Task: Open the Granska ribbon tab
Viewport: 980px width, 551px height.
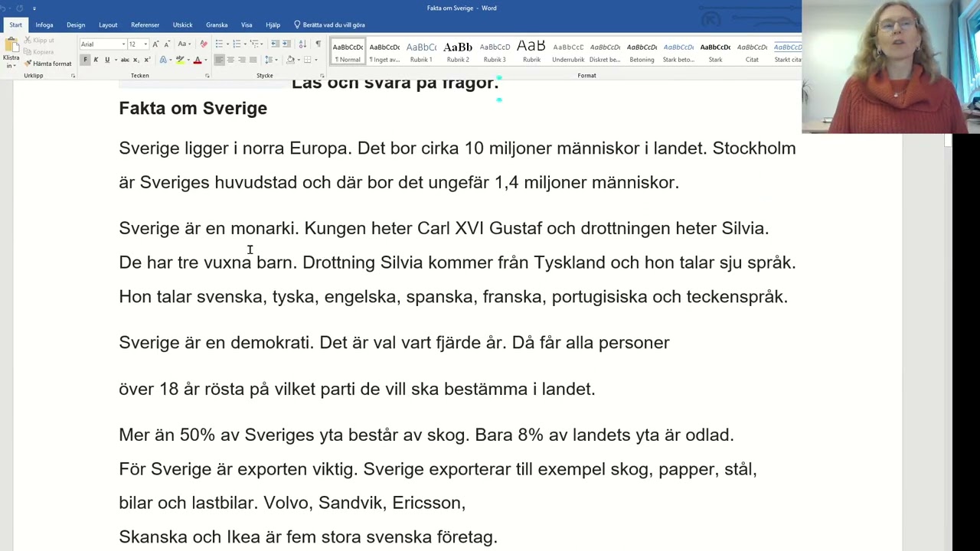Action: pos(217,24)
